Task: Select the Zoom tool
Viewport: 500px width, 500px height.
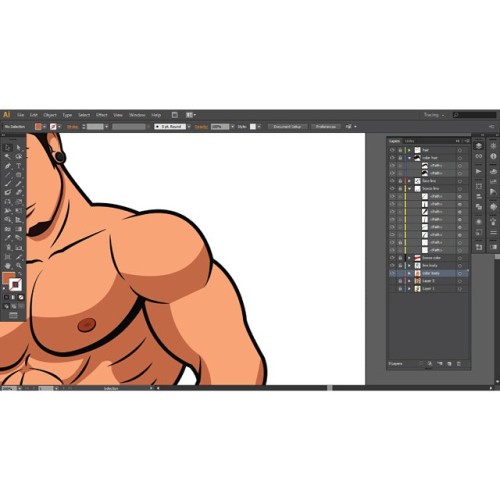Action: (x=19, y=266)
